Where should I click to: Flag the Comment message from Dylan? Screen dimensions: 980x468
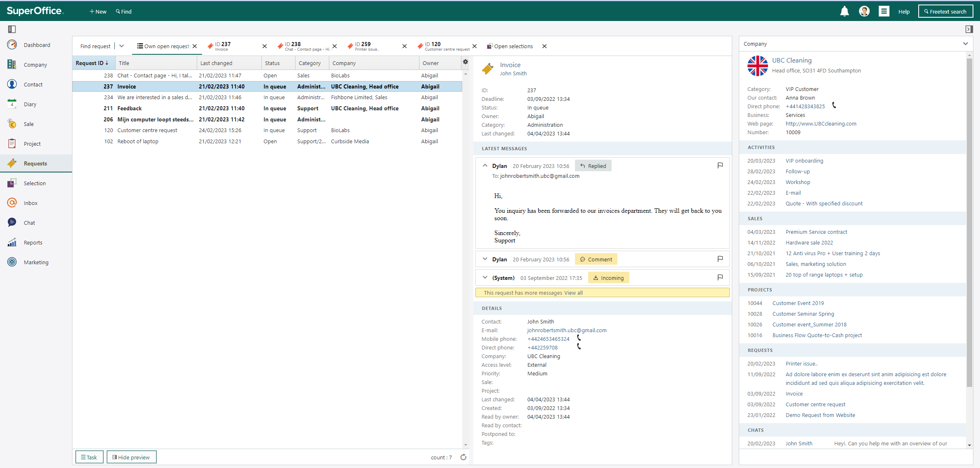(720, 259)
